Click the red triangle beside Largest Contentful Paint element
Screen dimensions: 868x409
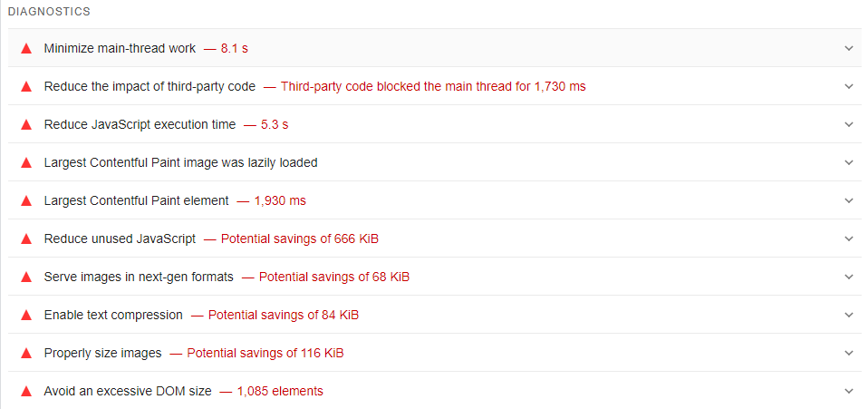click(x=26, y=200)
